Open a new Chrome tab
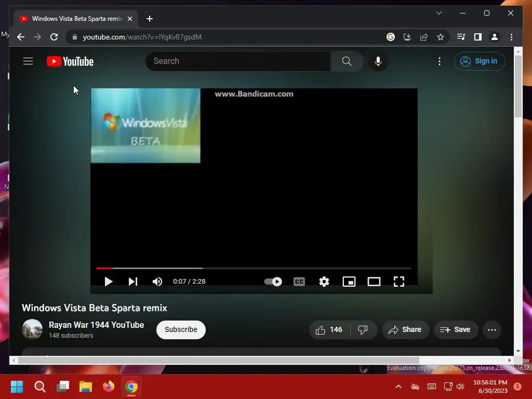This screenshot has height=399, width=532. tap(150, 19)
